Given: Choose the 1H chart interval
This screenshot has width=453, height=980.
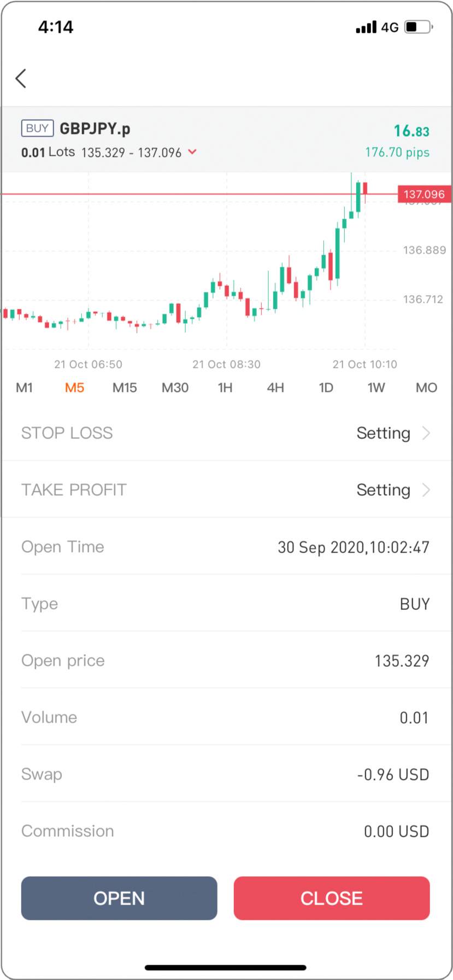Looking at the screenshot, I should point(225,388).
